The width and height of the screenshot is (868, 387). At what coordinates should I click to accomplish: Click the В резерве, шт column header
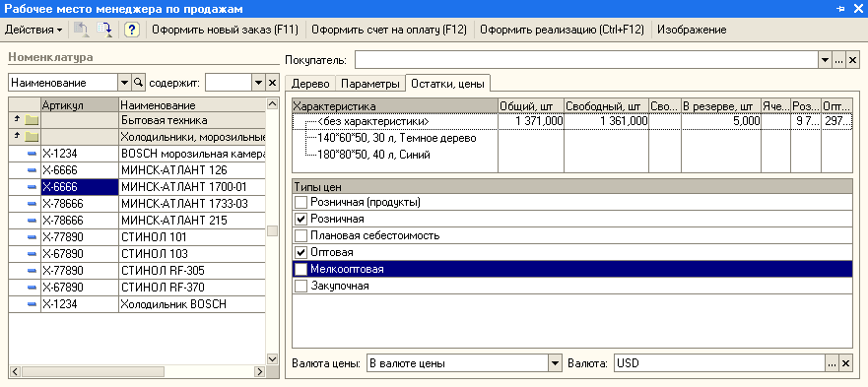click(x=721, y=105)
